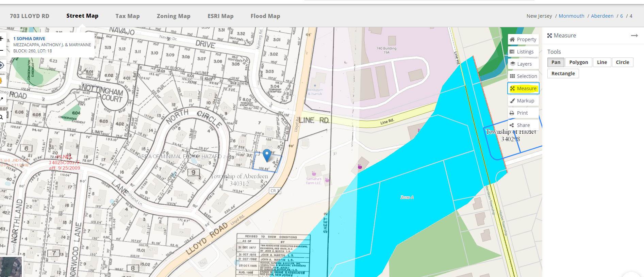Open the Aberdeen breadcrumb link

click(x=602, y=16)
